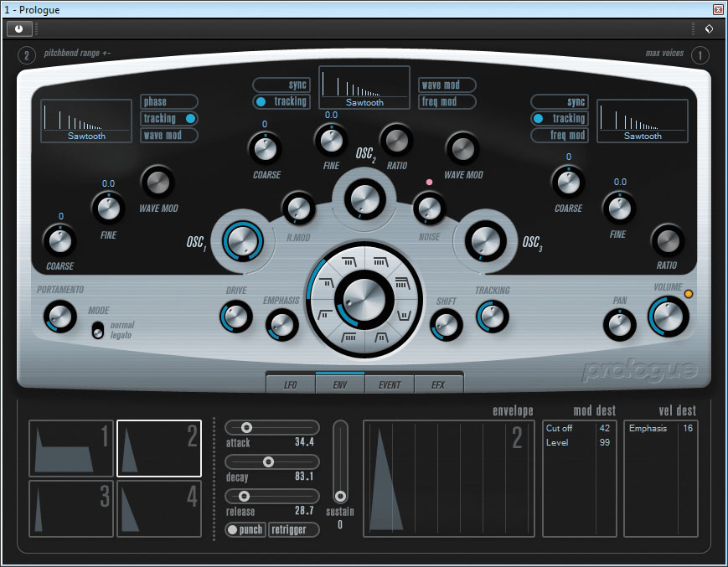Click OSC 2 level knob
This screenshot has height=567, width=728.
[x=365, y=199]
